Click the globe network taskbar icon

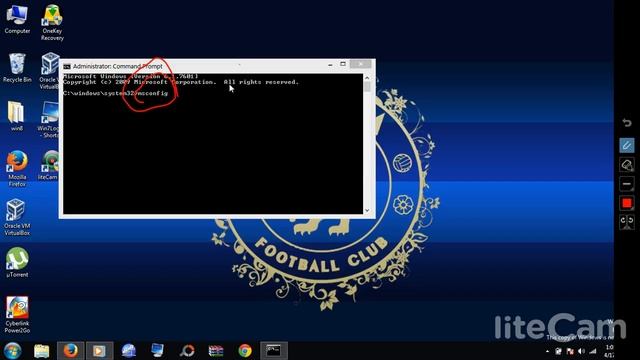(129, 351)
